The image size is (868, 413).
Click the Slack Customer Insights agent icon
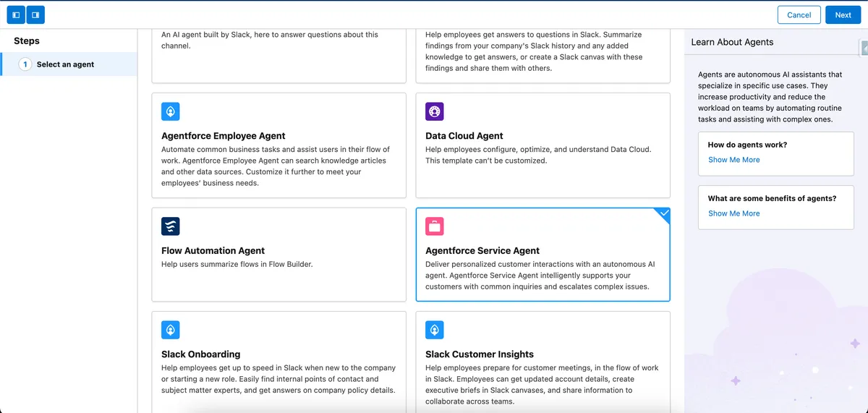(x=435, y=330)
